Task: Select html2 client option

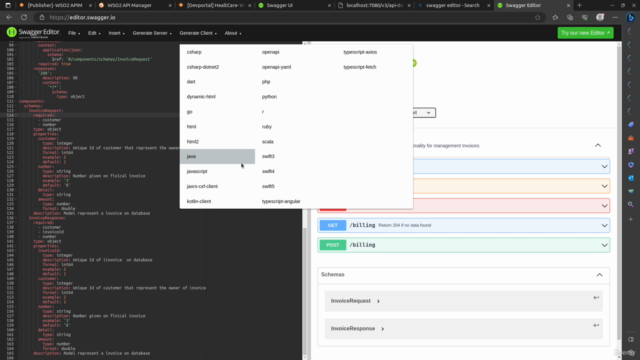Action: (217, 142)
